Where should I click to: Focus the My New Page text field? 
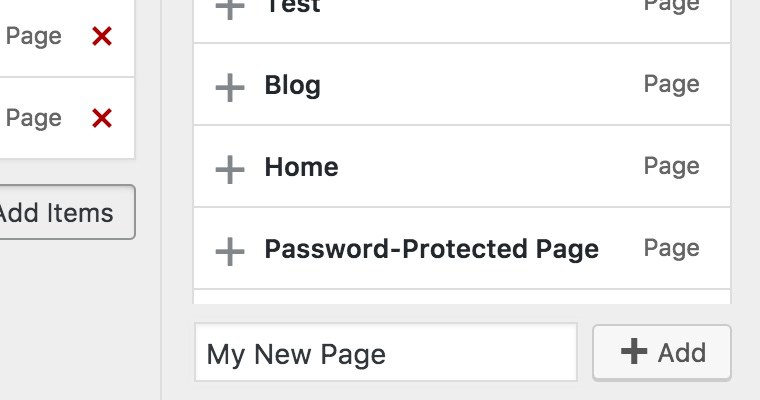pos(385,353)
